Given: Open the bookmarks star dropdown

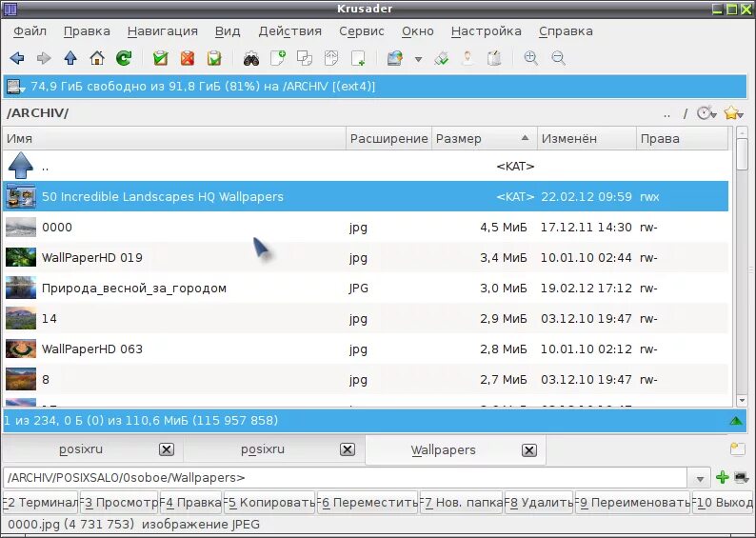Looking at the screenshot, I should [733, 113].
